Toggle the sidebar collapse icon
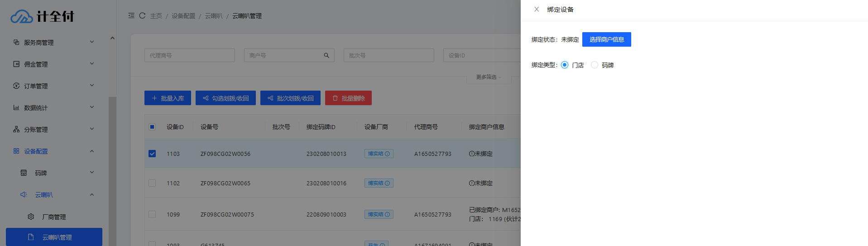 pos(131,15)
